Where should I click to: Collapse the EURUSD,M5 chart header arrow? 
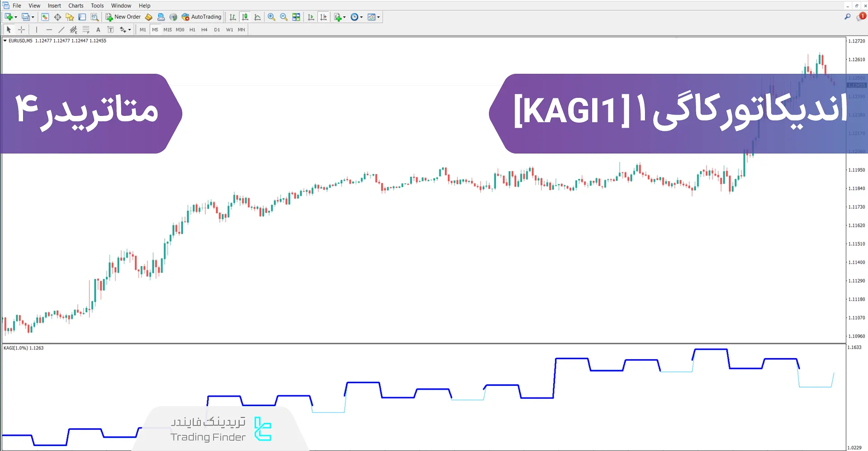[x=5, y=40]
